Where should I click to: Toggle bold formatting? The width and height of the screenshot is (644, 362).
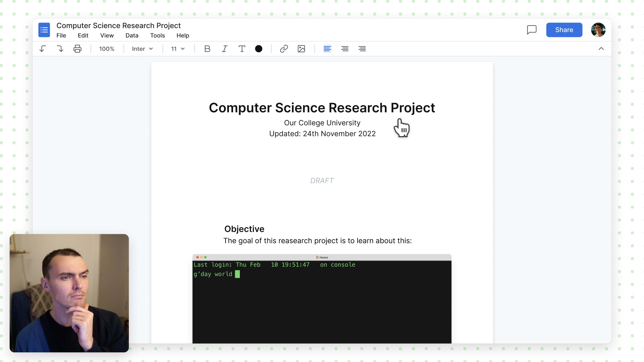tap(207, 49)
